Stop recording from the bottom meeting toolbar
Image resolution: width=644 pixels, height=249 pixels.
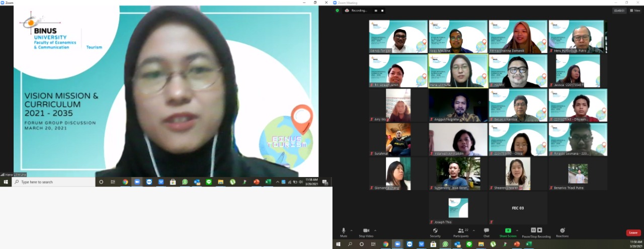pos(539,230)
